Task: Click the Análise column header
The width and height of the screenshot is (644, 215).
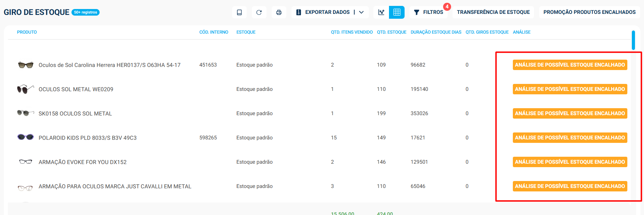Action: [522, 32]
